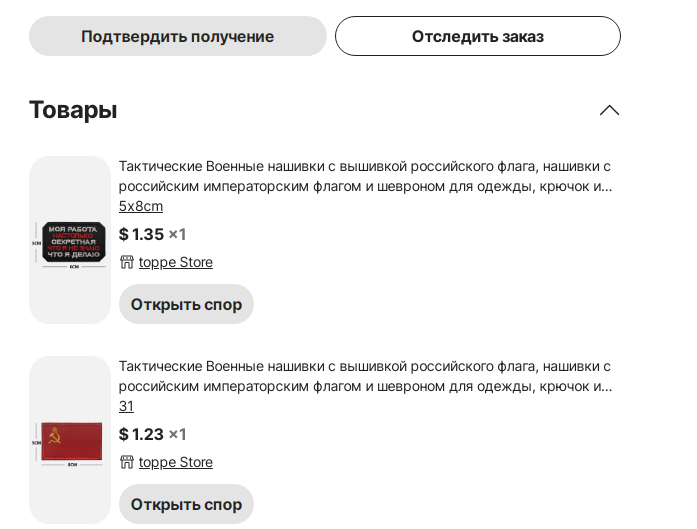This screenshot has height=529, width=697.
Task: Open the red Soviet flag patch thumbnail
Action: point(70,441)
